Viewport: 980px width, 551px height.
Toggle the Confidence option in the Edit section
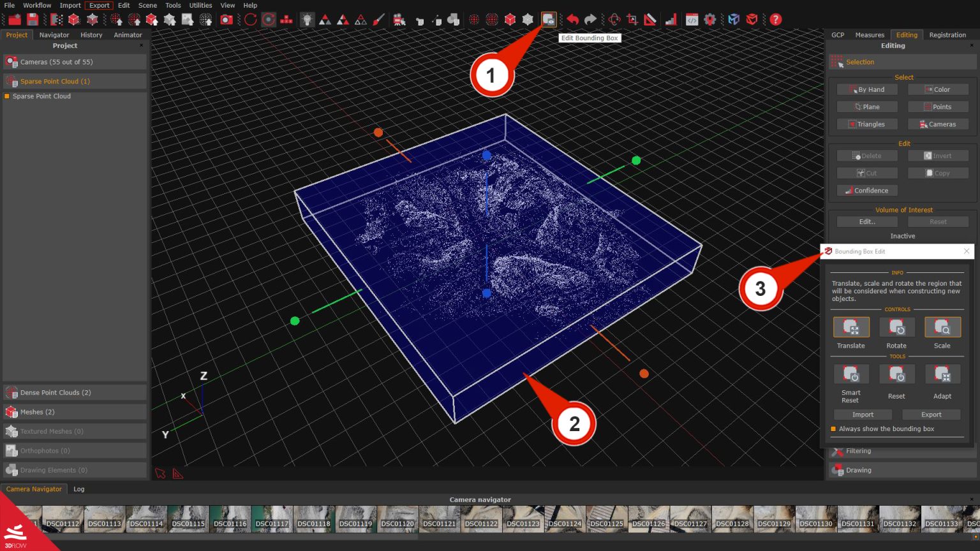click(x=866, y=190)
